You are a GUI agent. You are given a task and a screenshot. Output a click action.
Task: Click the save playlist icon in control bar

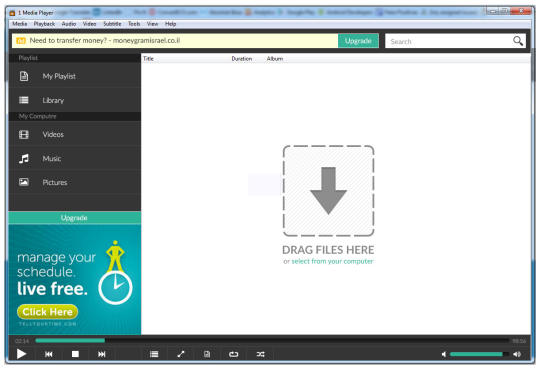pos(207,354)
